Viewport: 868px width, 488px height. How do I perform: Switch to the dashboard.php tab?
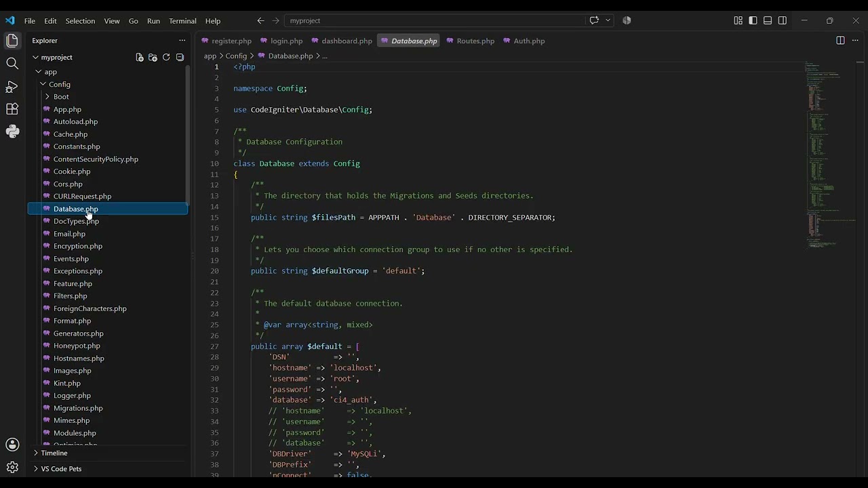tap(342, 41)
